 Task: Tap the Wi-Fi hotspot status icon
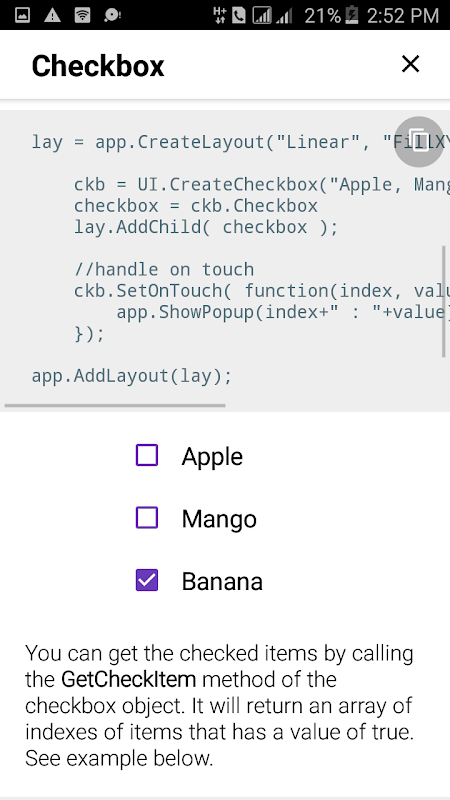point(82,15)
